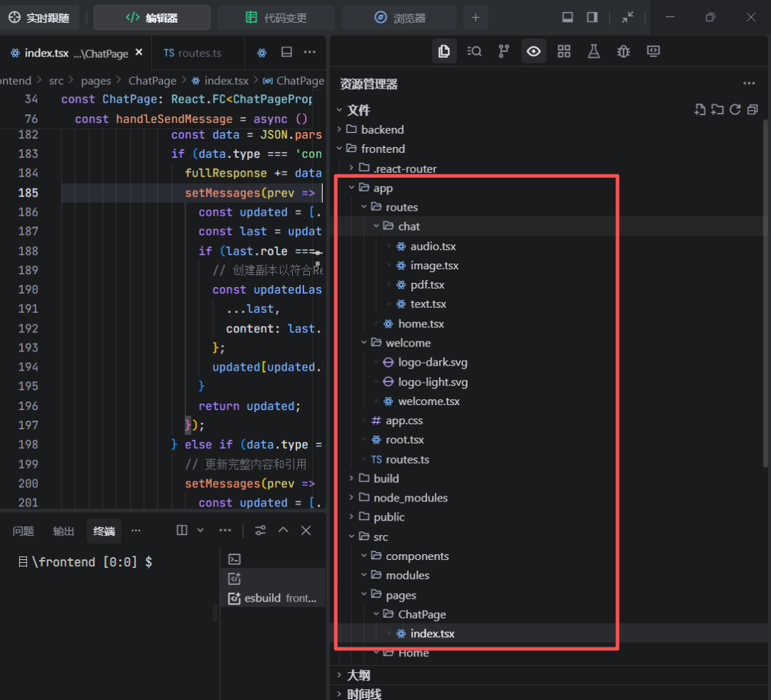Viewport: 771px width, 700px height.
Task: Open terminal panel more actions ellipsis
Action: (x=225, y=530)
